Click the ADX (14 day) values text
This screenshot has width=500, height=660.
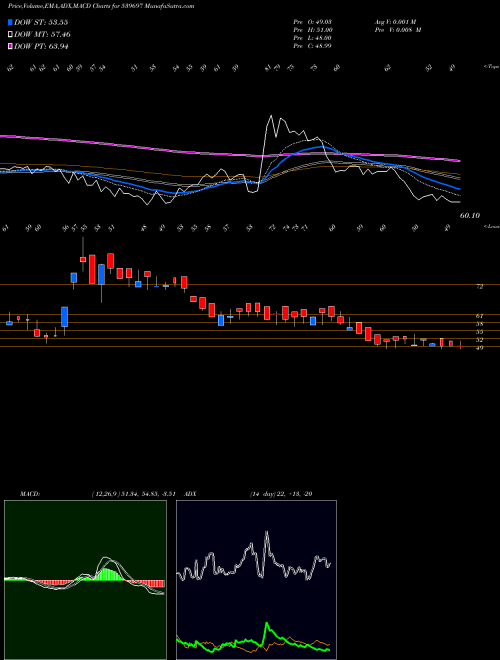281,494
